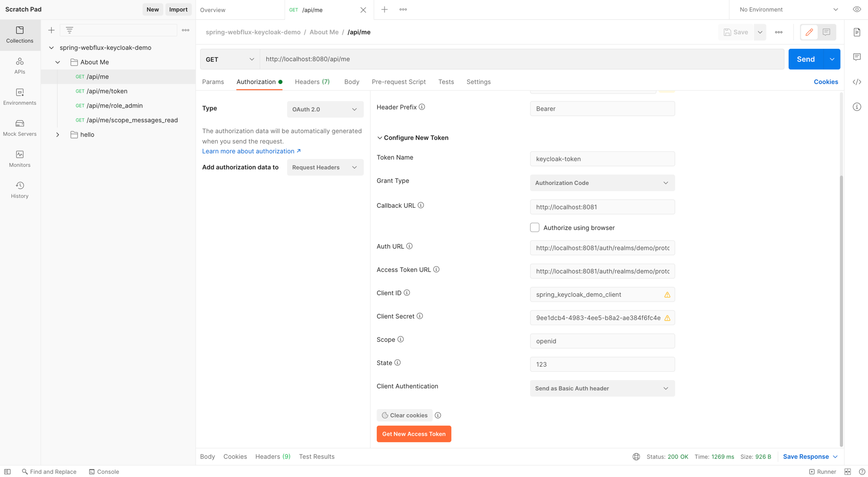Open the HTTP method GET dropdown

click(x=230, y=59)
